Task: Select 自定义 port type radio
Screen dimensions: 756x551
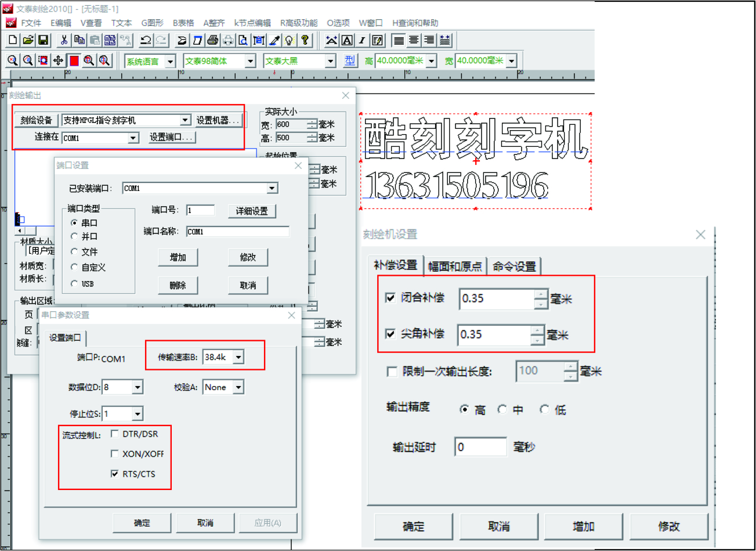Action: click(x=74, y=267)
